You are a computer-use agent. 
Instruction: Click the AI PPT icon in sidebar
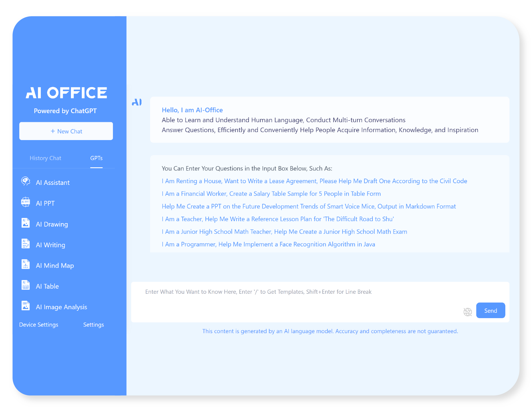pyautogui.click(x=26, y=202)
